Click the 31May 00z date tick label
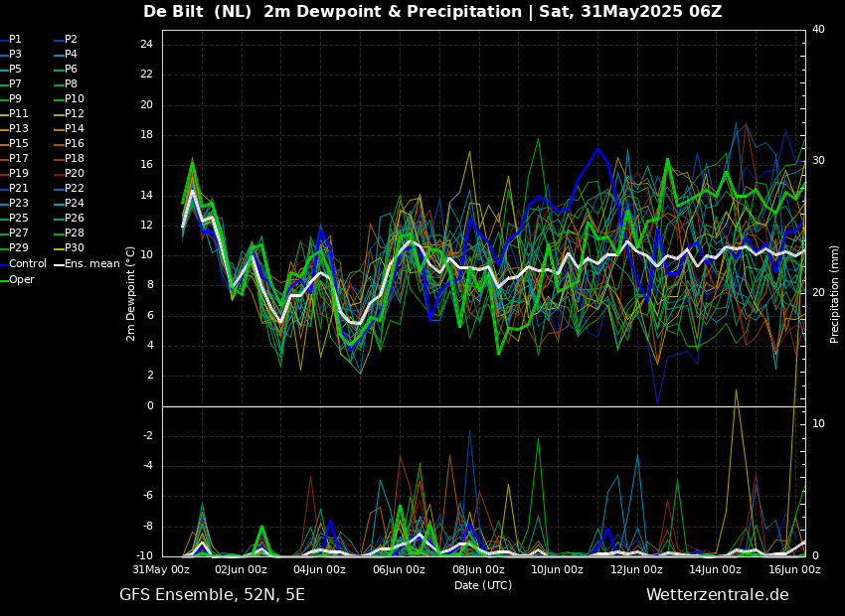 162,569
